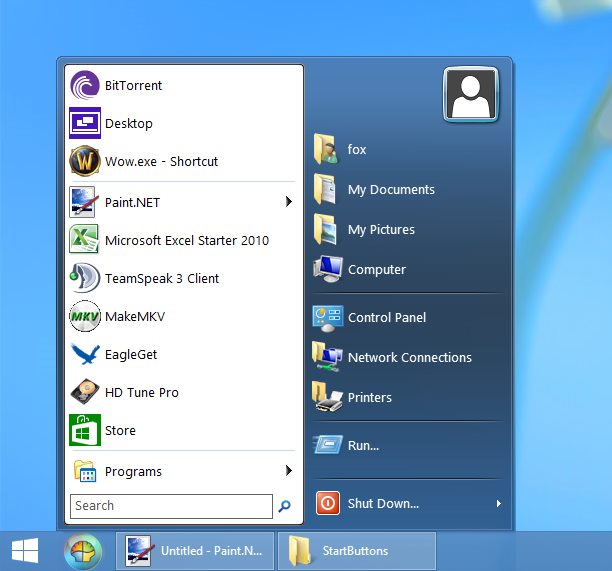Click the user account picture

point(471,94)
